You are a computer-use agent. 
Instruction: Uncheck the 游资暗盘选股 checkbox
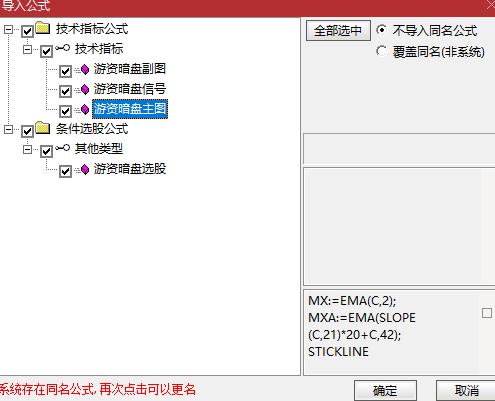tap(65, 171)
